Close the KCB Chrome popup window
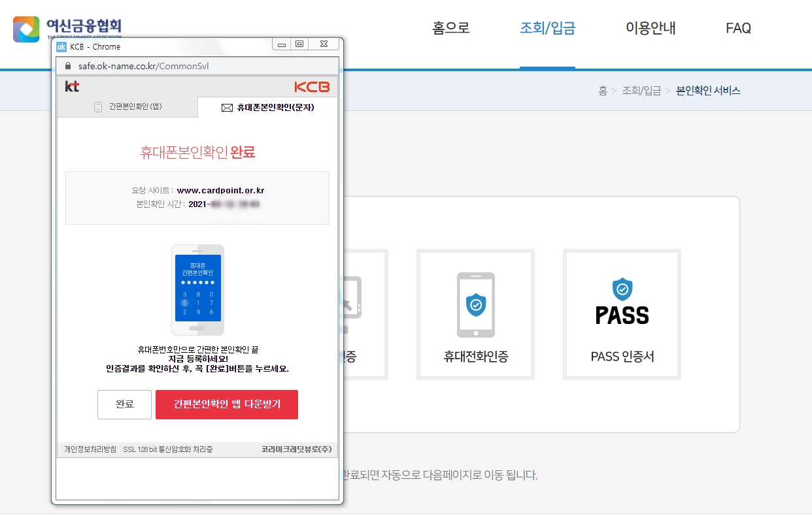 (324, 44)
